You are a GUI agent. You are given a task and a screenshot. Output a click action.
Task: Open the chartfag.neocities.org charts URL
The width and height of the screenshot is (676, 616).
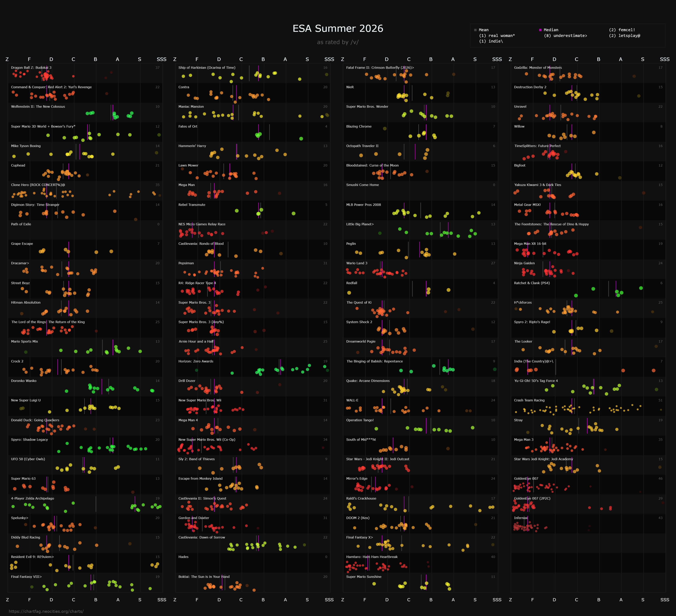[46, 611]
